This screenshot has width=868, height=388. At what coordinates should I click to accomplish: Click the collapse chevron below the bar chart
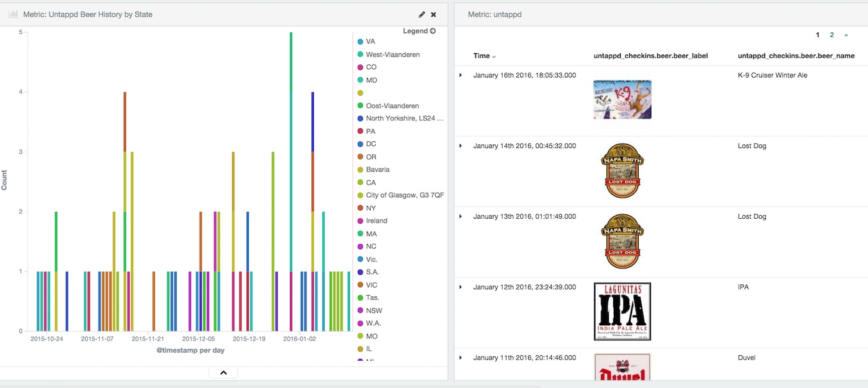[x=224, y=373]
